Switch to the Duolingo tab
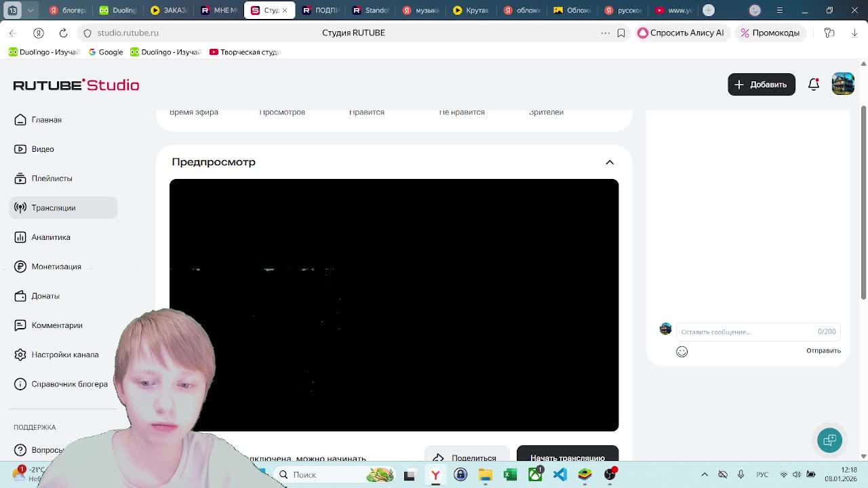This screenshot has height=488, width=868. point(118,10)
